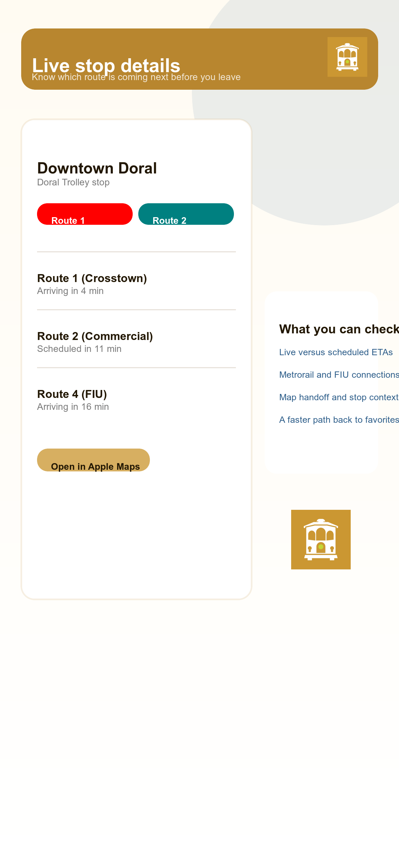
Task: Open Map handoff and stop context link
Action: pos(339,397)
